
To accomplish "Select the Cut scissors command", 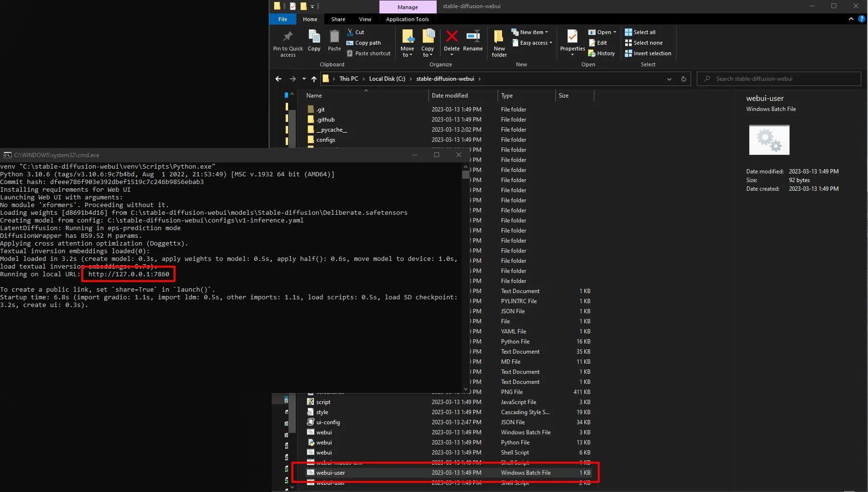I will 356,32.
